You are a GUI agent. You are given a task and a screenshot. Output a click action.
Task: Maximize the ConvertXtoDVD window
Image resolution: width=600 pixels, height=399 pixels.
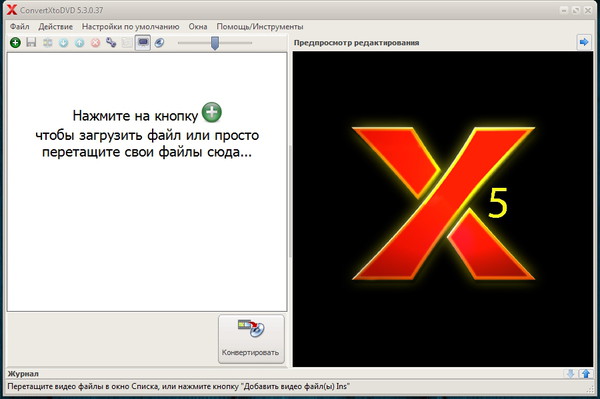(576, 10)
